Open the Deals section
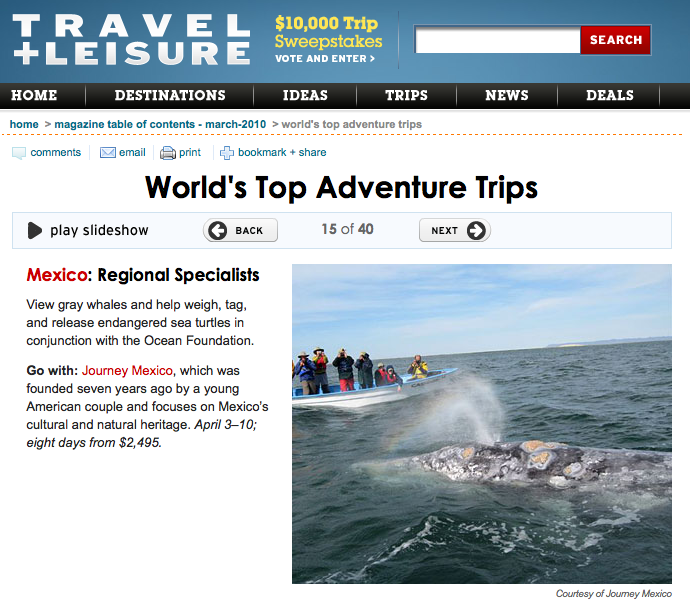Viewport: 690px width, 606px height. tap(609, 95)
